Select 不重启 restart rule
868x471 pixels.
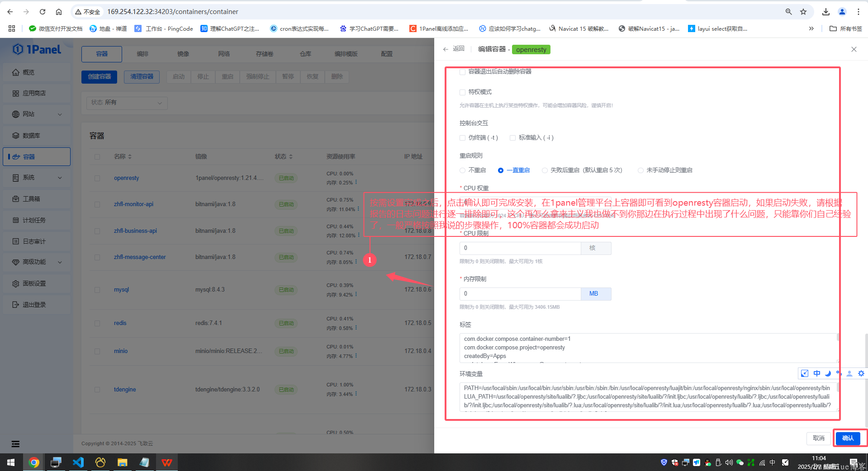click(x=462, y=170)
